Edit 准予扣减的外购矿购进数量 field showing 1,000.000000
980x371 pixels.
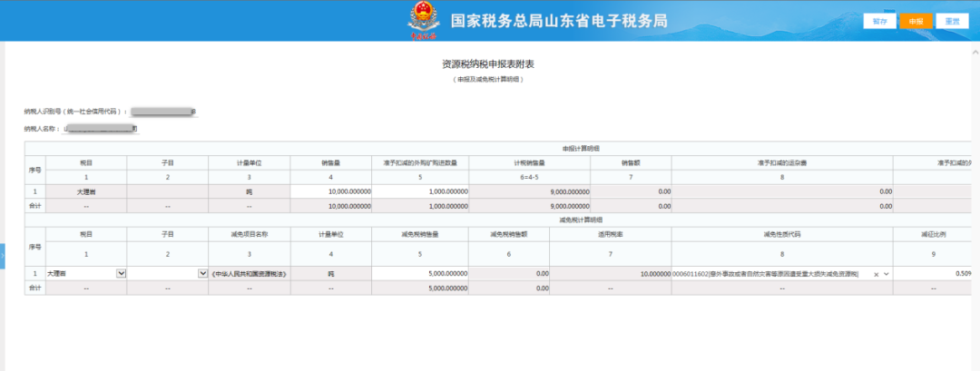420,191
